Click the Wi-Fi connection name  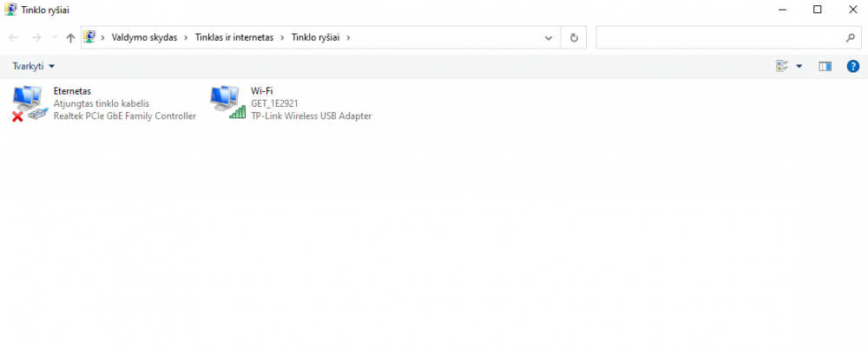[x=262, y=91]
